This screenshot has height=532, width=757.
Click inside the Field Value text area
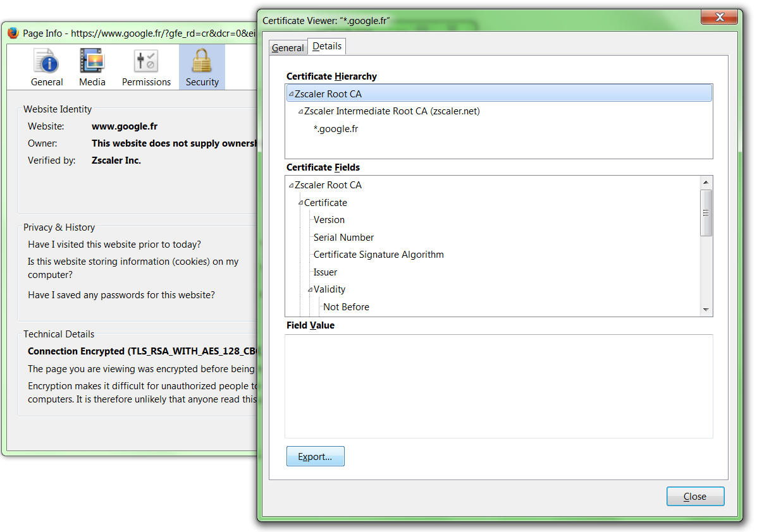pyautogui.click(x=499, y=386)
